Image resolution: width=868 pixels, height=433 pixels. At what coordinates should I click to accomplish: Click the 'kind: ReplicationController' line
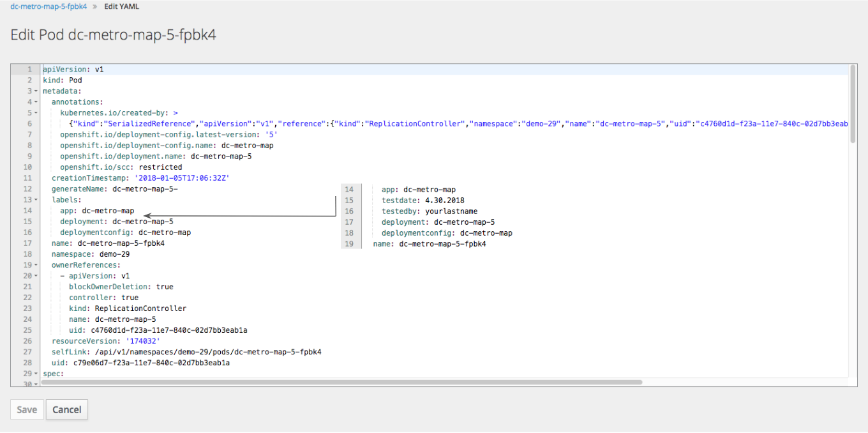(128, 308)
